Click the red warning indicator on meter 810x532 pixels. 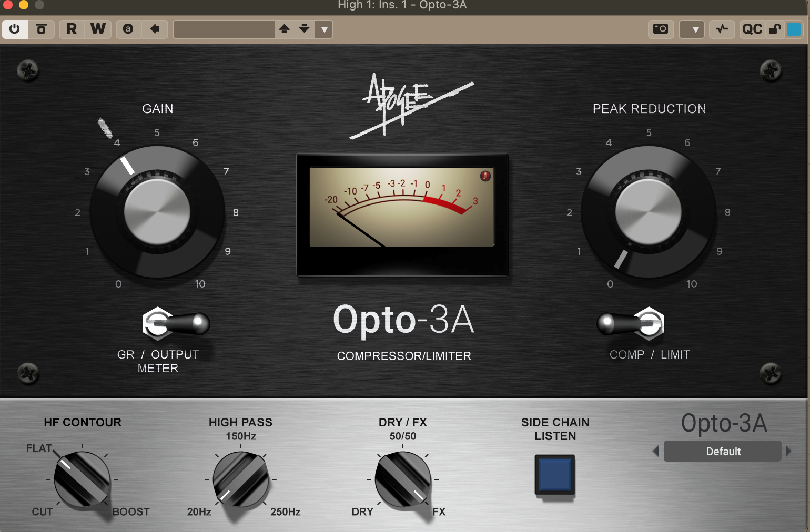click(x=485, y=176)
